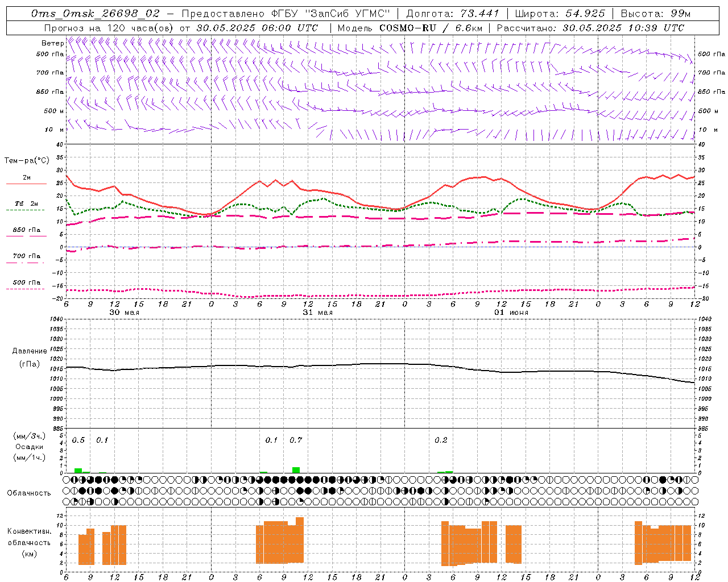Image resolution: width=728 pixels, height=582 pixels.
Task: Click the 0.7 precipitation amount
Action: point(296,440)
